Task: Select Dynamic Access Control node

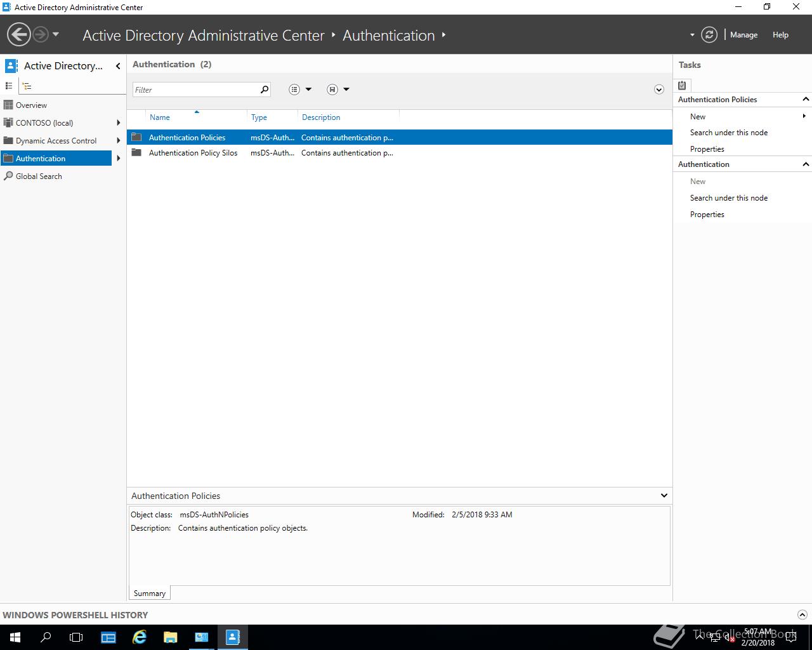Action: (x=56, y=141)
